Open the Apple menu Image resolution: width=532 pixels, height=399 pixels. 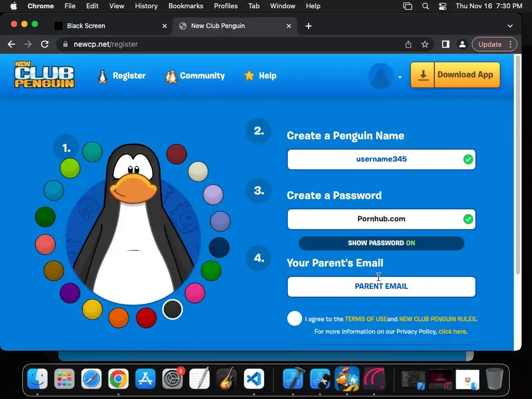point(14,6)
